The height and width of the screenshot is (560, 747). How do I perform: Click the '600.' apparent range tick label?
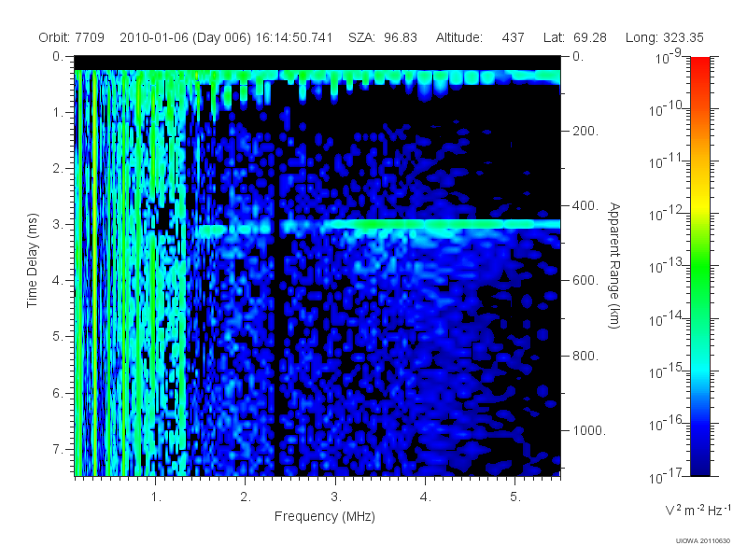pyautogui.click(x=585, y=281)
